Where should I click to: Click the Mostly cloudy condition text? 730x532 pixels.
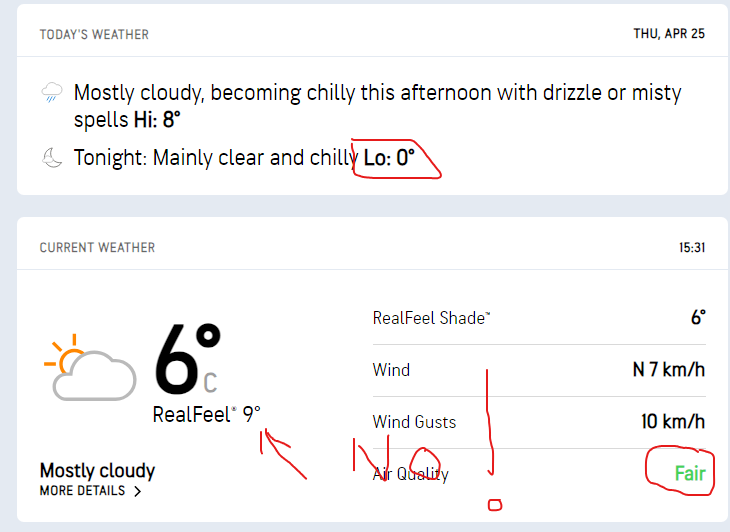[97, 470]
